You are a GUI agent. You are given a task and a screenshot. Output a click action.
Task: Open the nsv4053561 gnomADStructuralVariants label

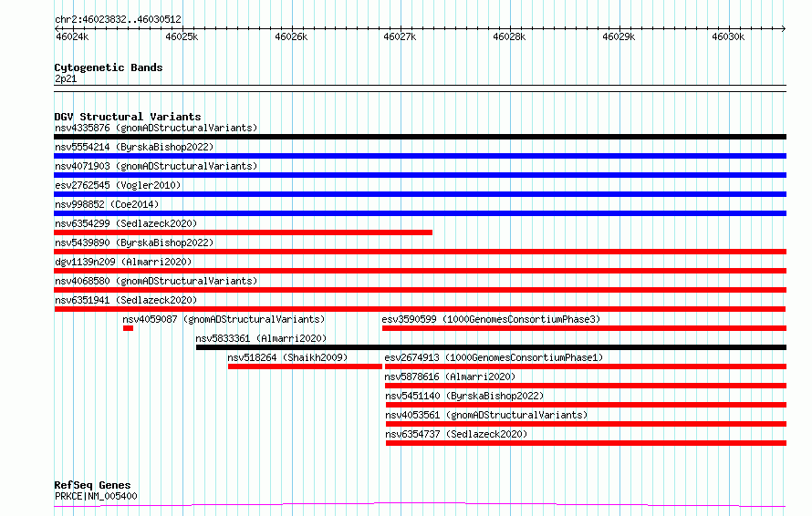486,415
